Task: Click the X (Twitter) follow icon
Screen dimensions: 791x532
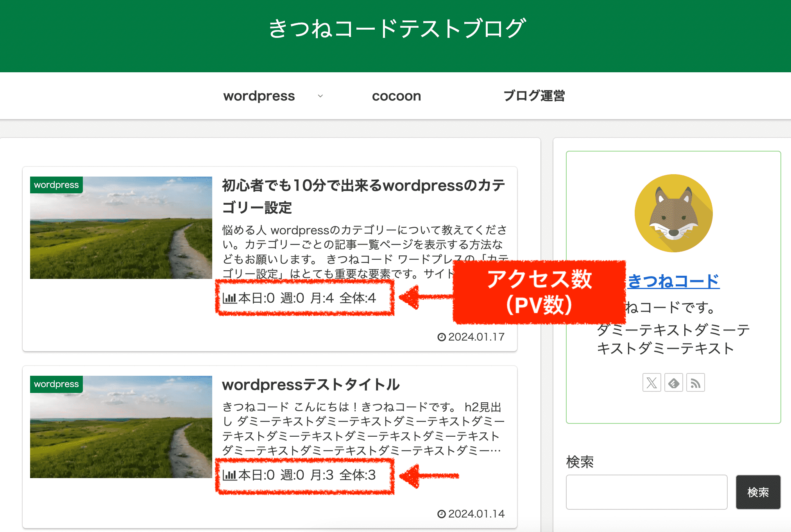Action: pyautogui.click(x=651, y=383)
